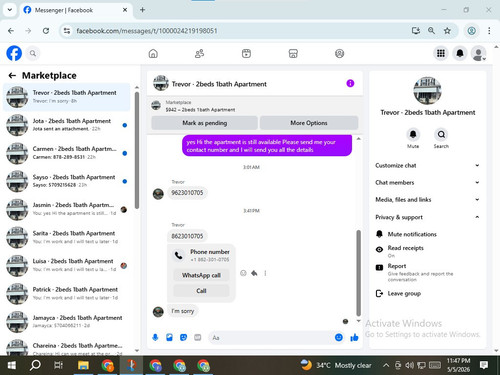500x375 pixels.
Task: Open the $942 Marketplace listing link
Action: tap(200, 110)
